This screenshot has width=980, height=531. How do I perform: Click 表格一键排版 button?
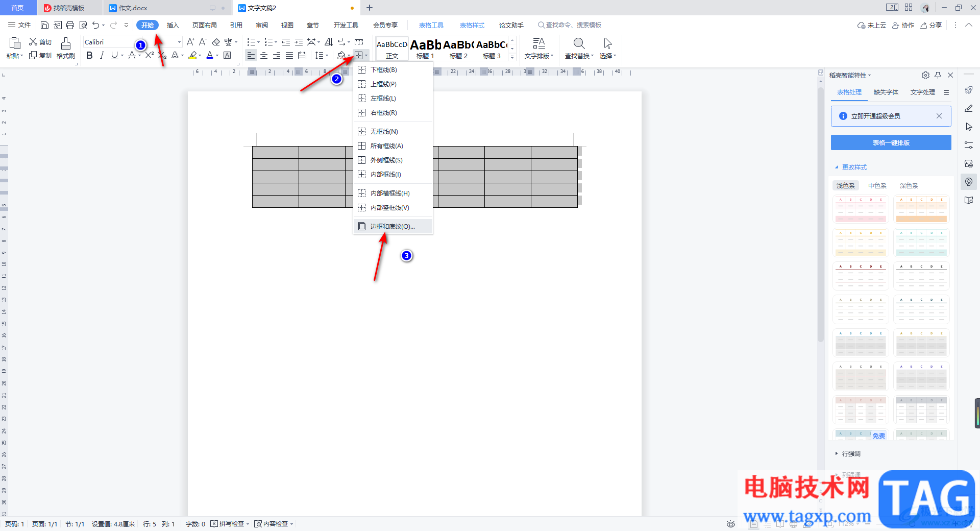point(891,142)
